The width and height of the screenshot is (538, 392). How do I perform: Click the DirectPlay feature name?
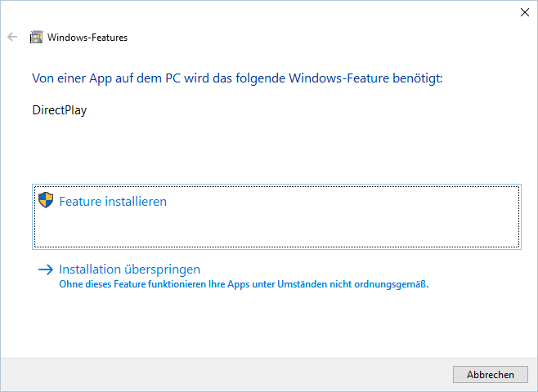click(59, 110)
